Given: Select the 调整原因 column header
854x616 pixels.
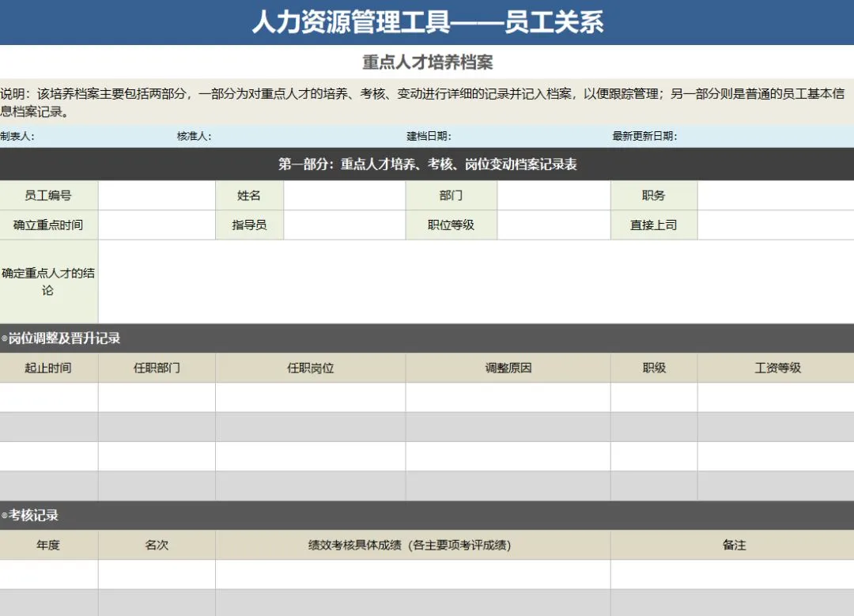Looking at the screenshot, I should [x=508, y=368].
